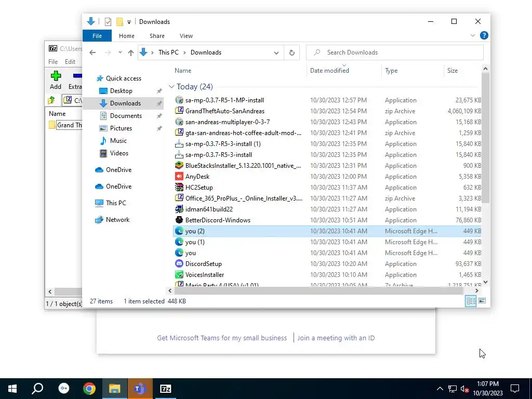Select Videos in navigation pane
Screen dimensions: 532x399
coord(119,153)
